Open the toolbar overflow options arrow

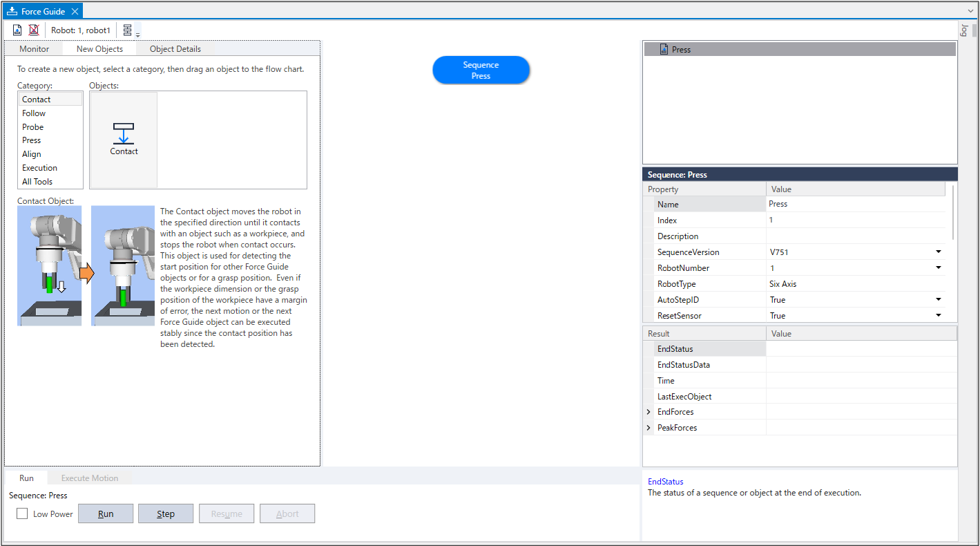(x=137, y=35)
